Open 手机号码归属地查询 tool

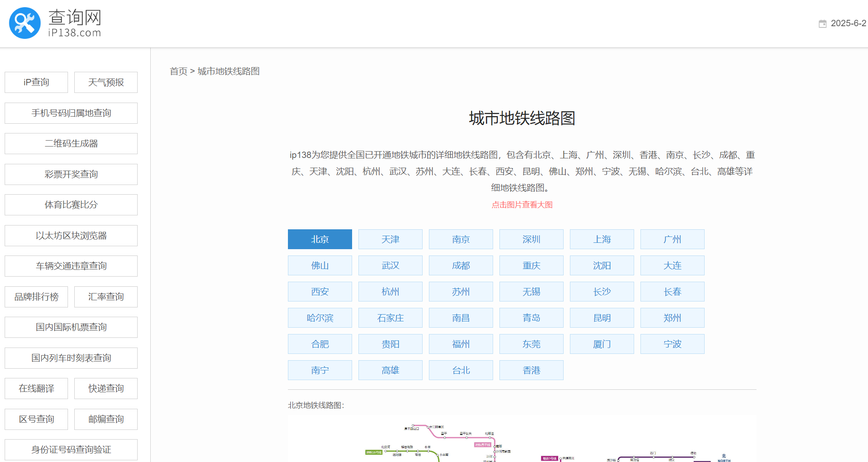point(71,113)
